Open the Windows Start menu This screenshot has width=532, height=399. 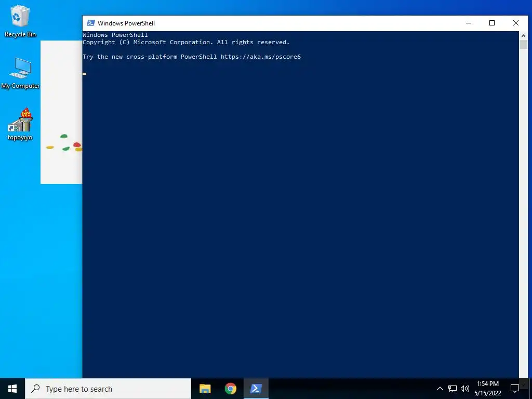[12, 389]
